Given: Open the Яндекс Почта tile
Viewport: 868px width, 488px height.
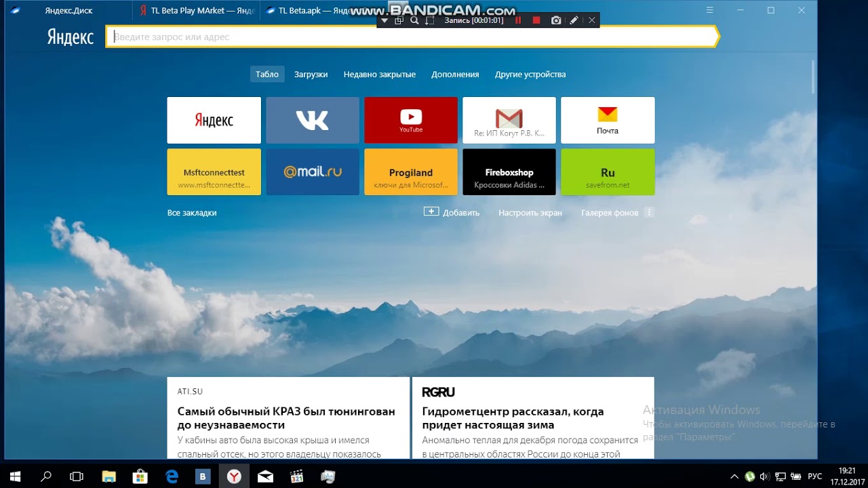Looking at the screenshot, I should 608,120.
